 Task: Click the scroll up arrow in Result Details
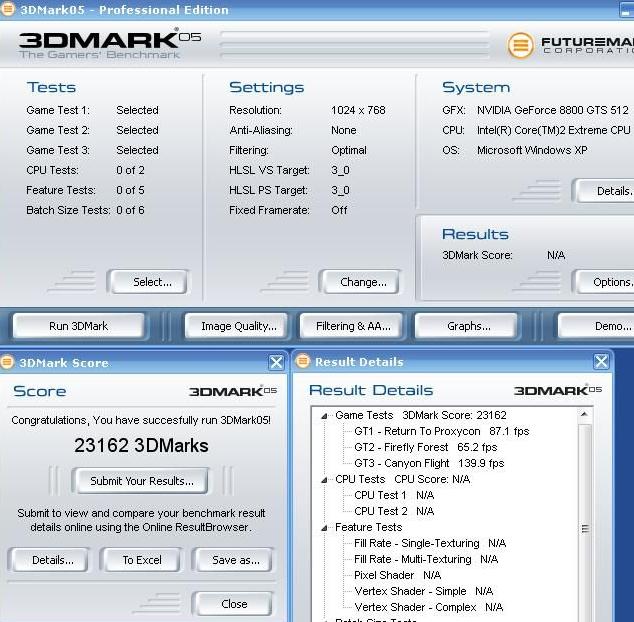click(584, 414)
